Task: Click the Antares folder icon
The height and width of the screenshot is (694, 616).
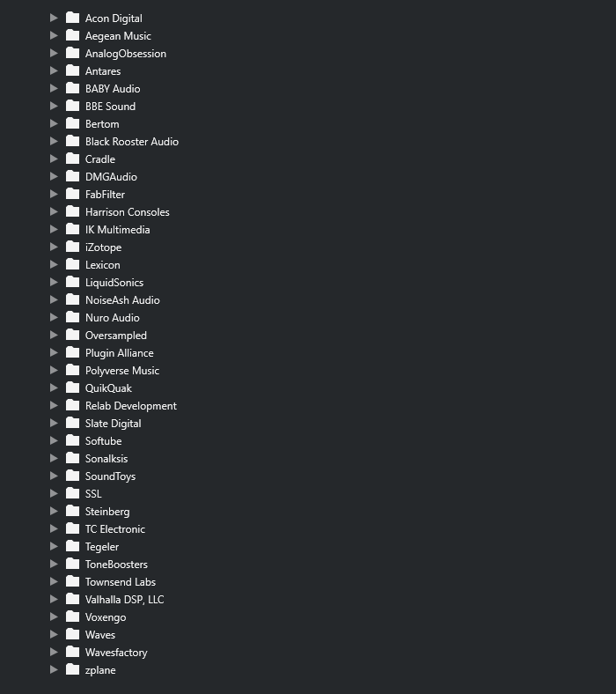Action: tap(72, 70)
